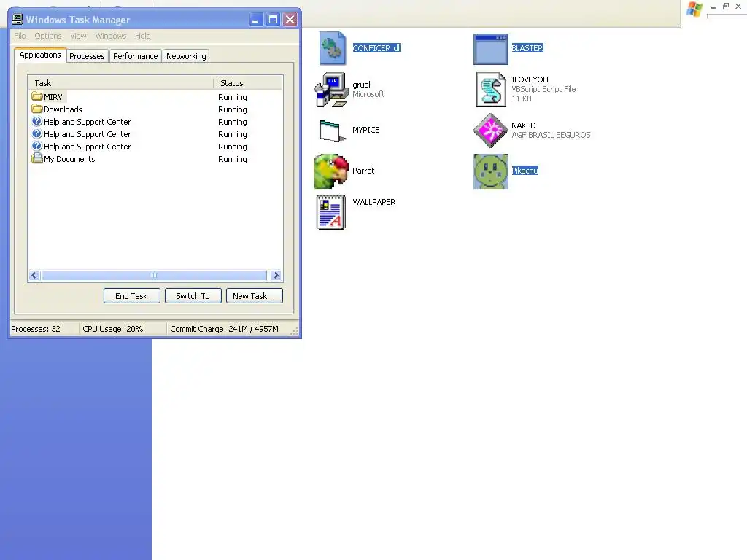Click the MIRV folder icon in task list
This screenshot has height=560, width=747.
pos(37,96)
